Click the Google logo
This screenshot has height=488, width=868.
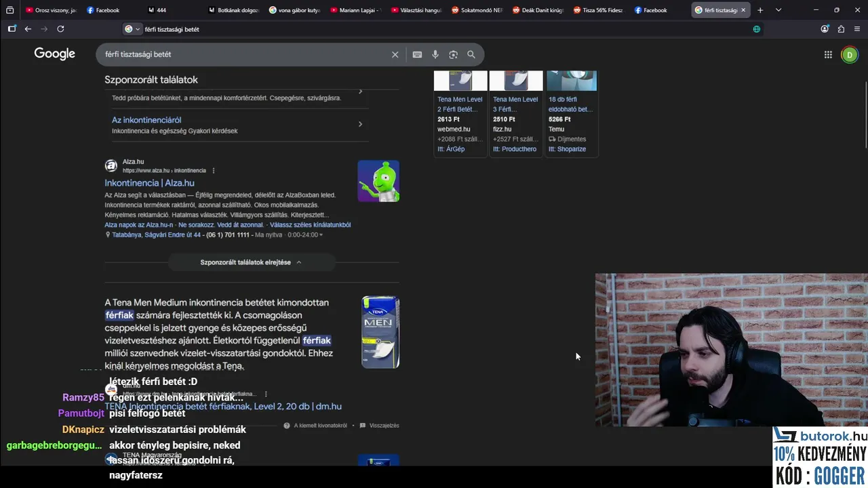55,54
